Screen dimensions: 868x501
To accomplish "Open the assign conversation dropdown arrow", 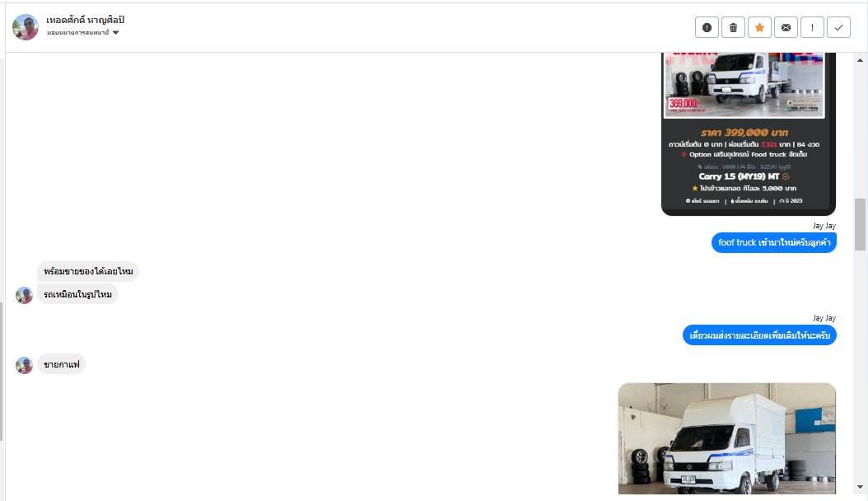I will 115,33.
